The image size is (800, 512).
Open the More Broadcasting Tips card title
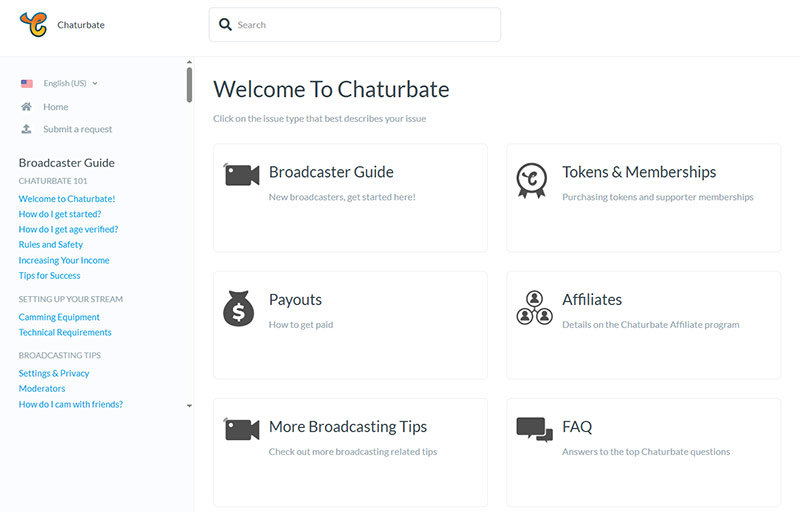[x=347, y=426]
